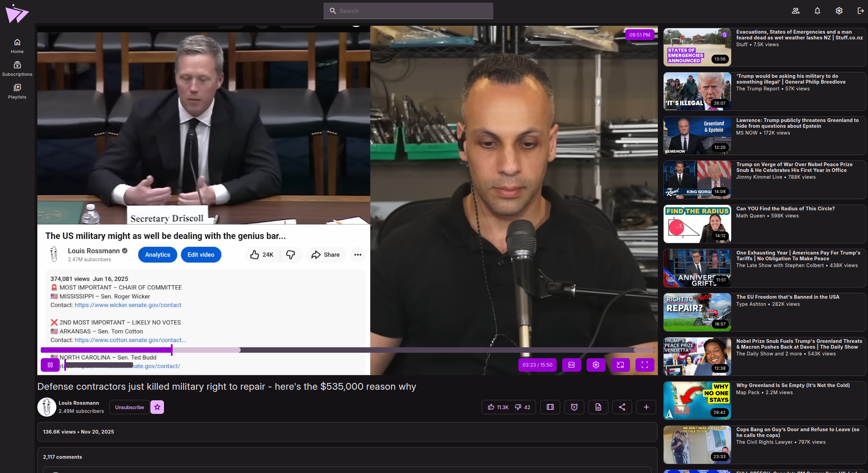Add video to playlist with plus

pyautogui.click(x=646, y=407)
